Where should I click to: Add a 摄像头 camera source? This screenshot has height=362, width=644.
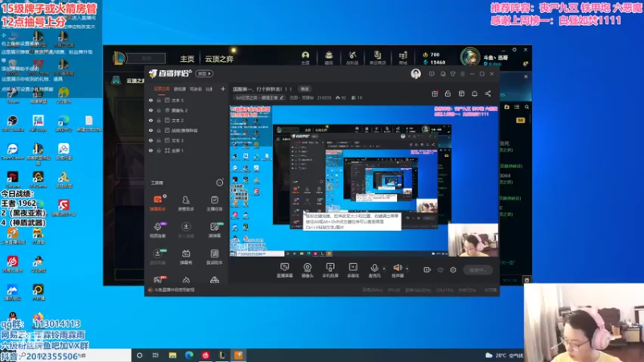click(308, 270)
